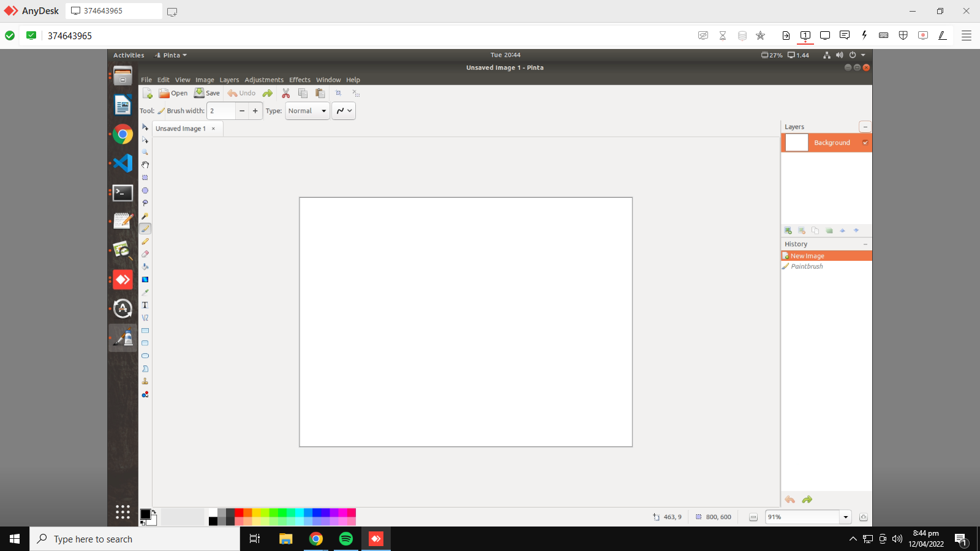980x551 pixels.
Task: Click the Copy toolbar icon
Action: [303, 93]
